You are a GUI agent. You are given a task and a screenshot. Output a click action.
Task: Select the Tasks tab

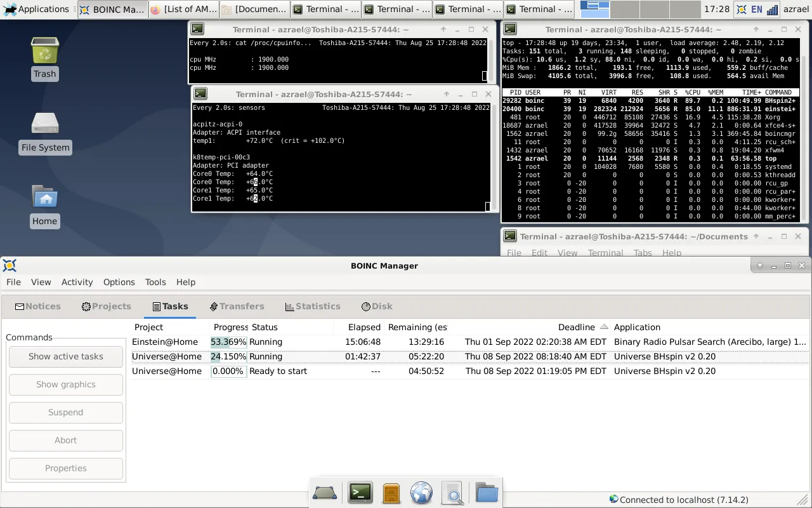pyautogui.click(x=169, y=306)
